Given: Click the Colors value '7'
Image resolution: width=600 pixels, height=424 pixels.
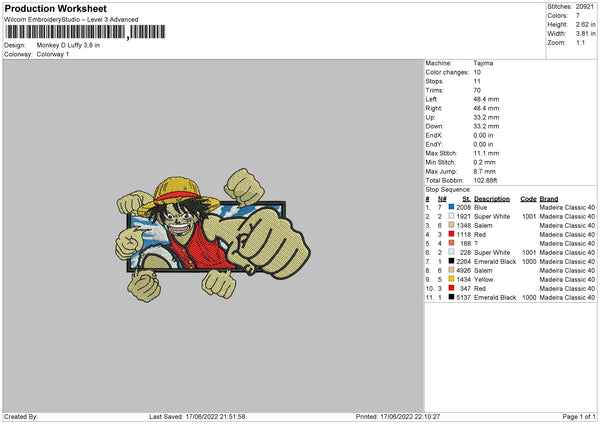Looking at the screenshot, I should click(x=577, y=16).
